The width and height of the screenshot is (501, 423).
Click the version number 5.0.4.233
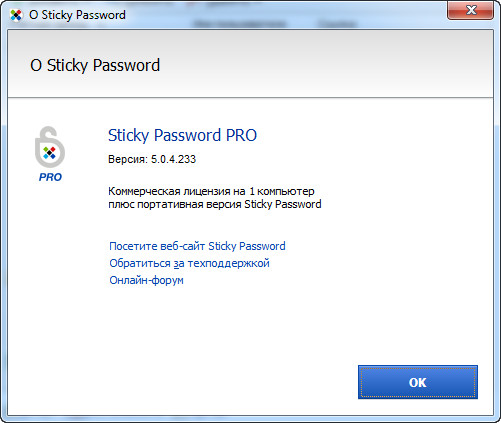click(x=173, y=159)
